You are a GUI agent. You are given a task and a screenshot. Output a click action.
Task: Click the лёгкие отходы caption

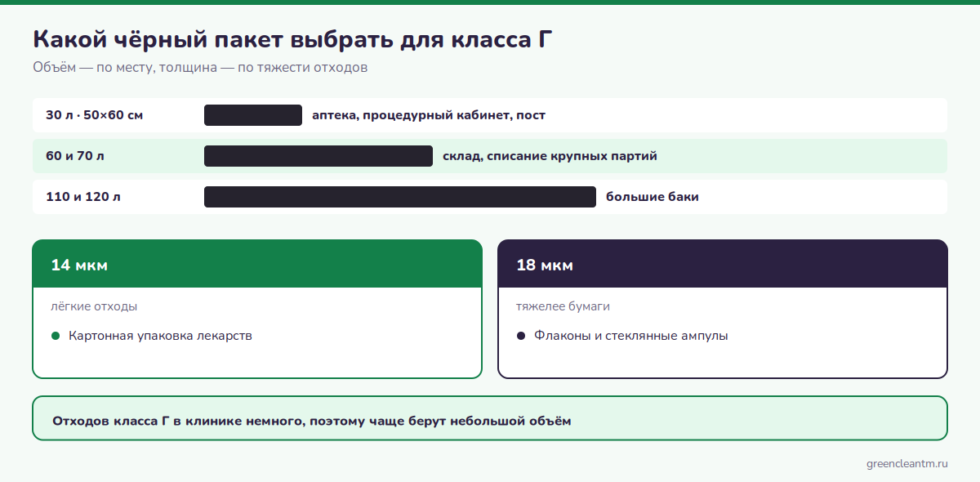[94, 306]
